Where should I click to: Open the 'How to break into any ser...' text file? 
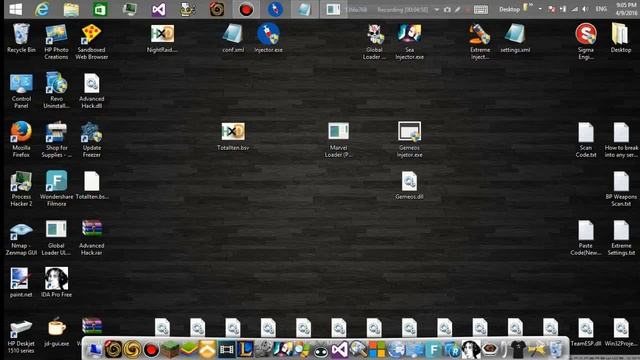coord(621,140)
